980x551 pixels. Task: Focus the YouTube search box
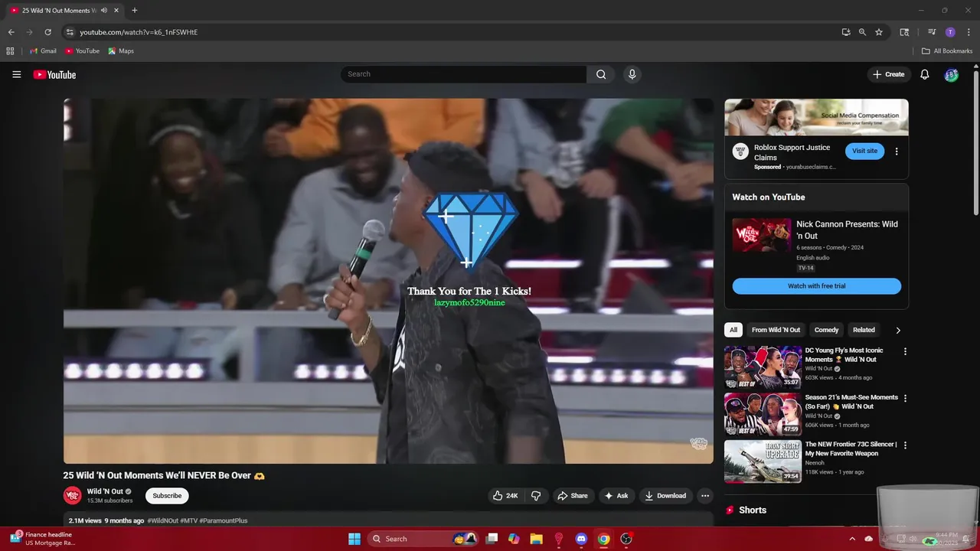(x=464, y=74)
